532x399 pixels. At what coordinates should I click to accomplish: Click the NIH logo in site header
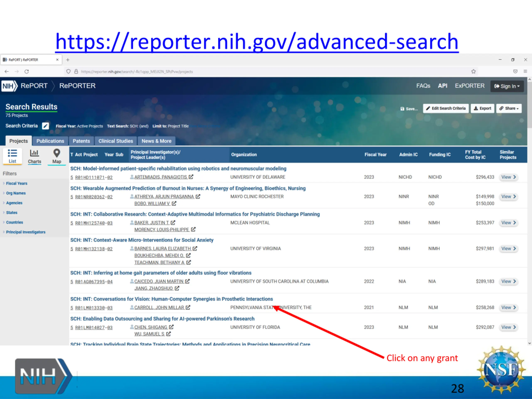pos(9,86)
